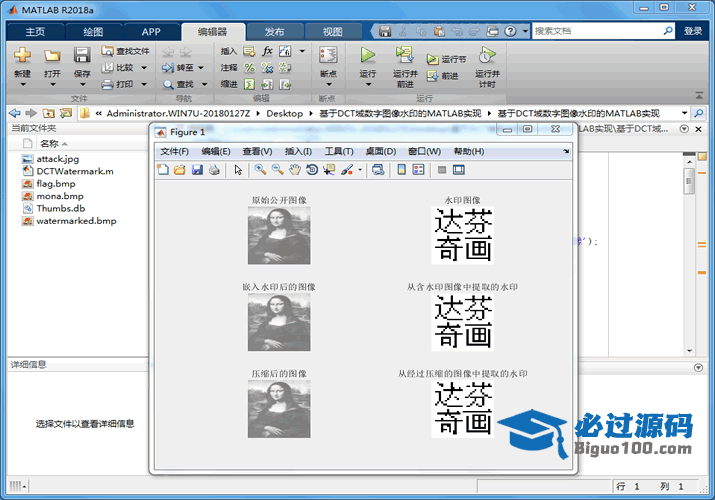Open the Open file dropdown arrow

tap(52, 84)
